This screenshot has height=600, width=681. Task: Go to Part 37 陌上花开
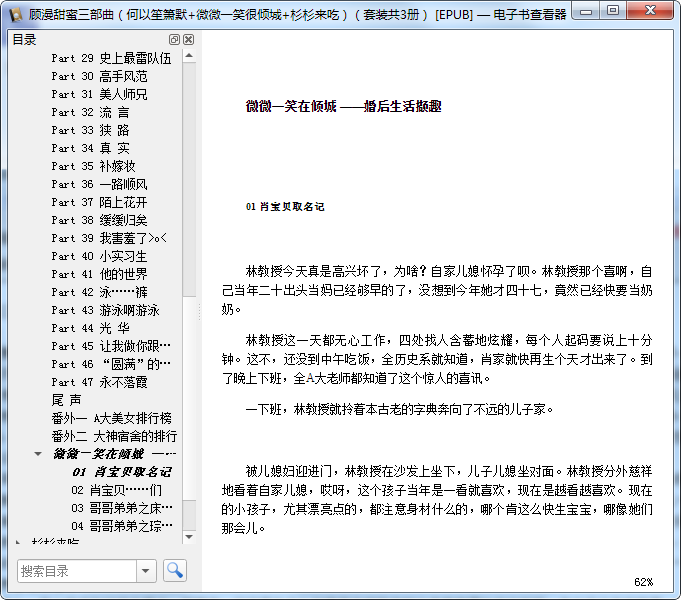click(99, 202)
